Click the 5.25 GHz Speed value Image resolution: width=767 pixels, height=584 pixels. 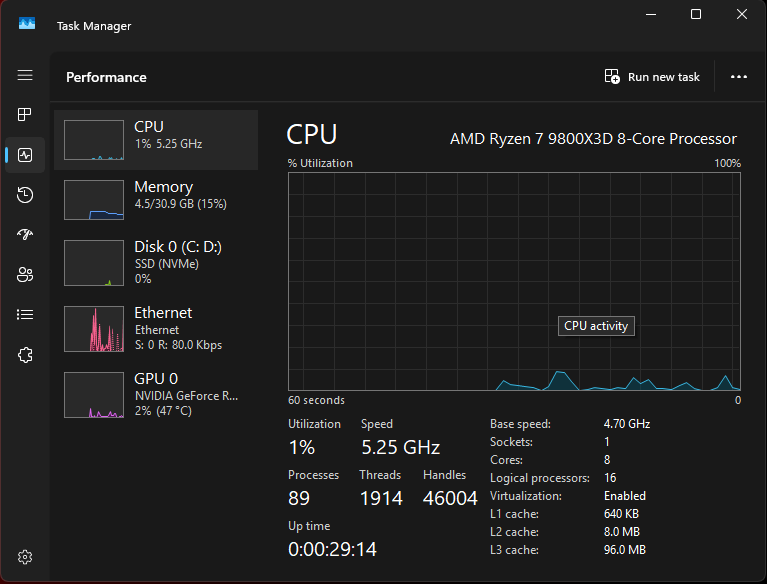pos(401,448)
